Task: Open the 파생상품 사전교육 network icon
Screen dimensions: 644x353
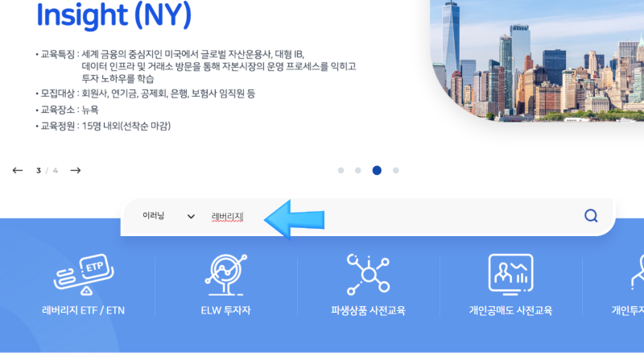Action: (x=368, y=274)
